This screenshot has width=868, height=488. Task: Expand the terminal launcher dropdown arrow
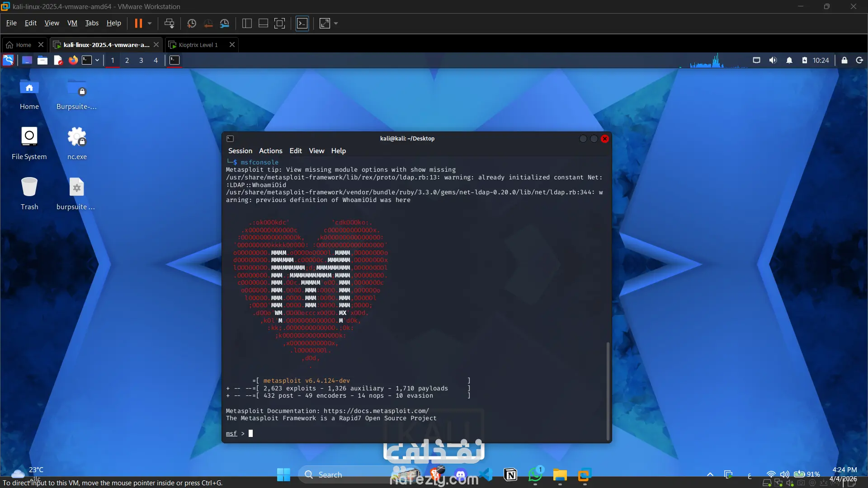(97, 60)
